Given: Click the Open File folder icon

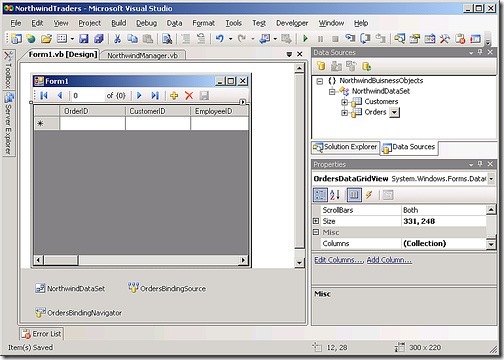Looking at the screenshot, I should coord(46,39).
